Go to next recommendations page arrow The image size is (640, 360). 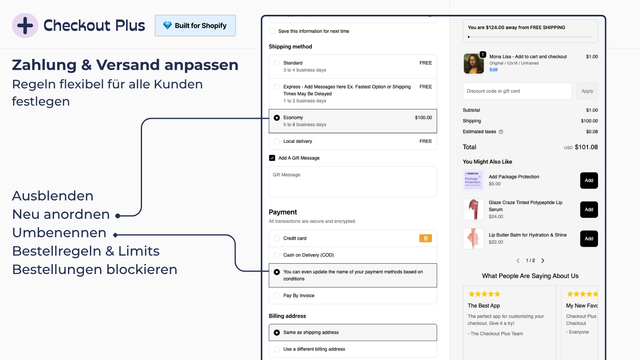coord(543,260)
